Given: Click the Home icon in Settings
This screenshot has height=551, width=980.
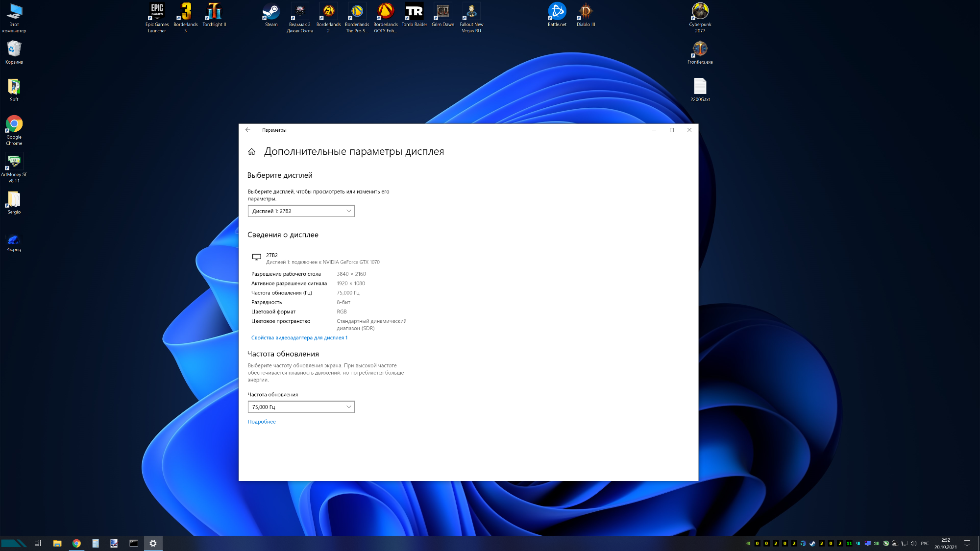Looking at the screenshot, I should point(251,152).
